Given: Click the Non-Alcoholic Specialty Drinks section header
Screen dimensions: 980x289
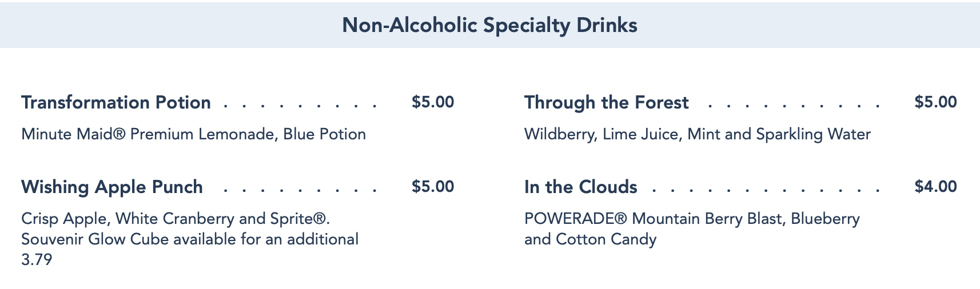Looking at the screenshot, I should point(489,26).
